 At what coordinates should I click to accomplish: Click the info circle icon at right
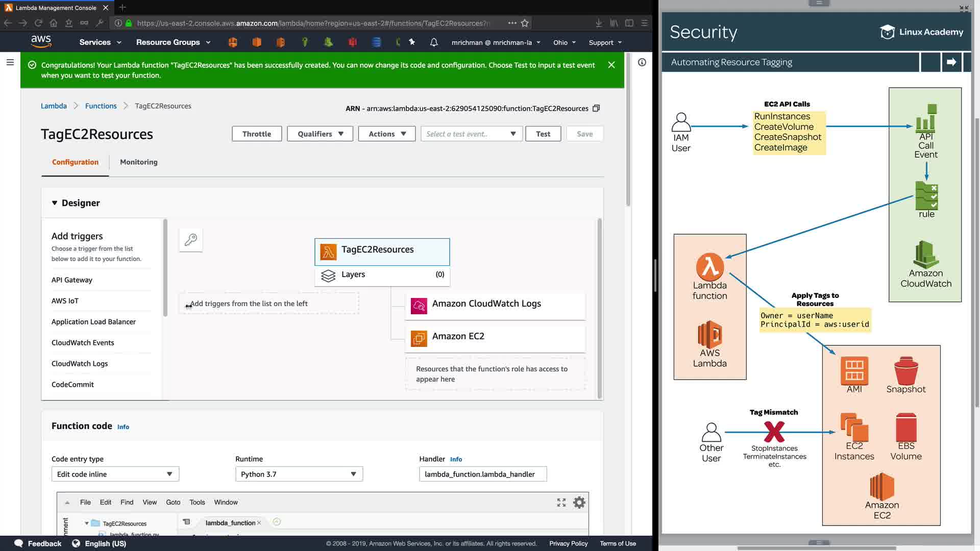pos(642,62)
